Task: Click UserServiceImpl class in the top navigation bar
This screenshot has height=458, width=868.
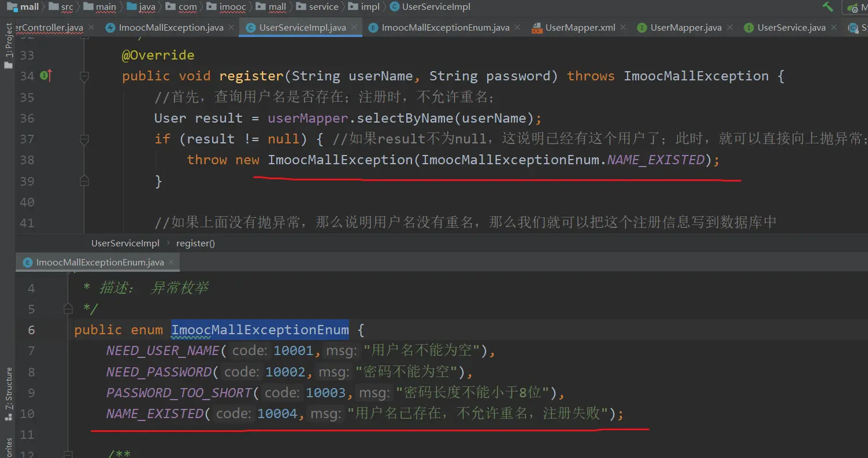Action: click(x=431, y=7)
